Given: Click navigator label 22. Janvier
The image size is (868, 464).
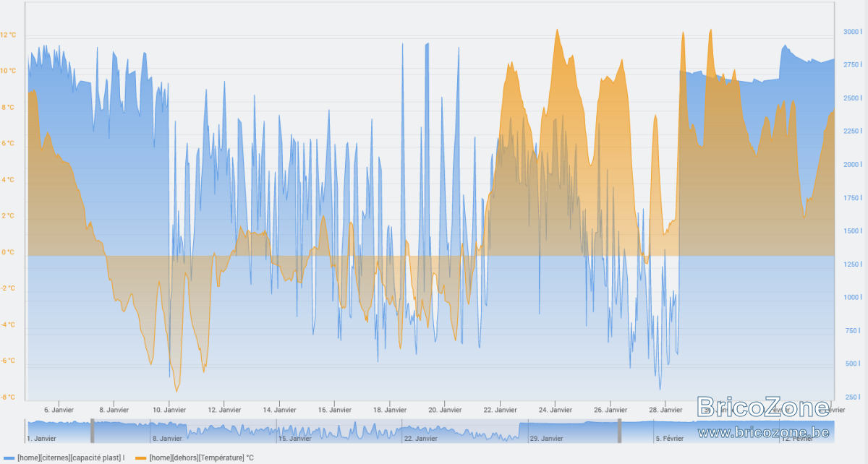Looking at the screenshot, I should pyautogui.click(x=420, y=438).
